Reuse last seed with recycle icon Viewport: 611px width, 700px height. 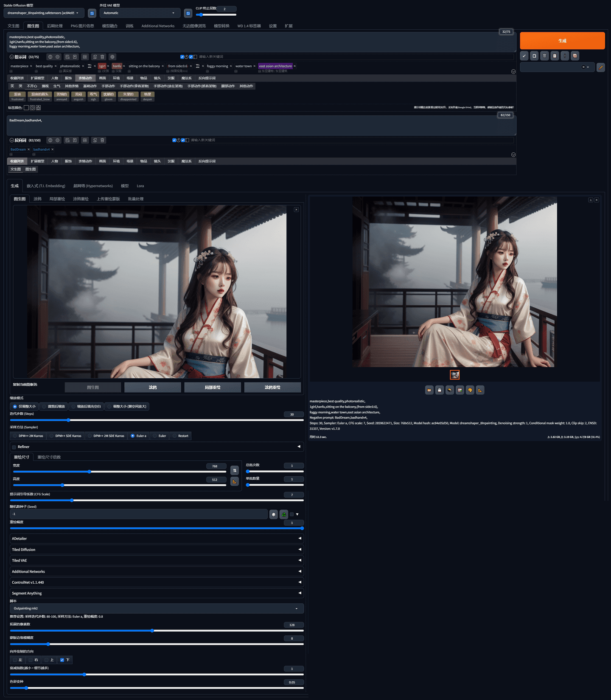tap(284, 514)
